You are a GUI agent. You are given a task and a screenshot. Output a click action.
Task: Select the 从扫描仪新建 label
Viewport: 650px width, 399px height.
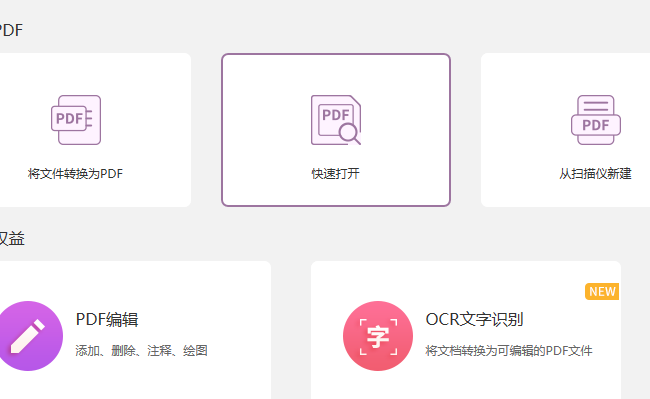(595, 174)
